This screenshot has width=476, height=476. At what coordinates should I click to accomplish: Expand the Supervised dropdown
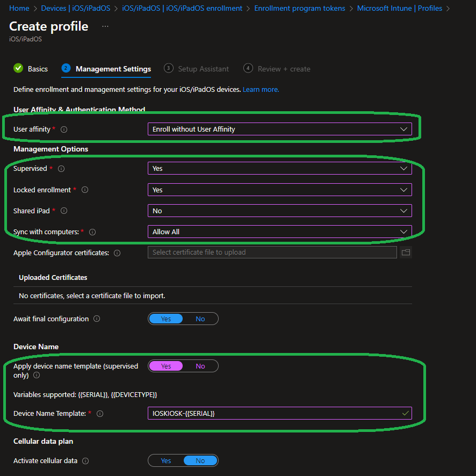(x=279, y=168)
